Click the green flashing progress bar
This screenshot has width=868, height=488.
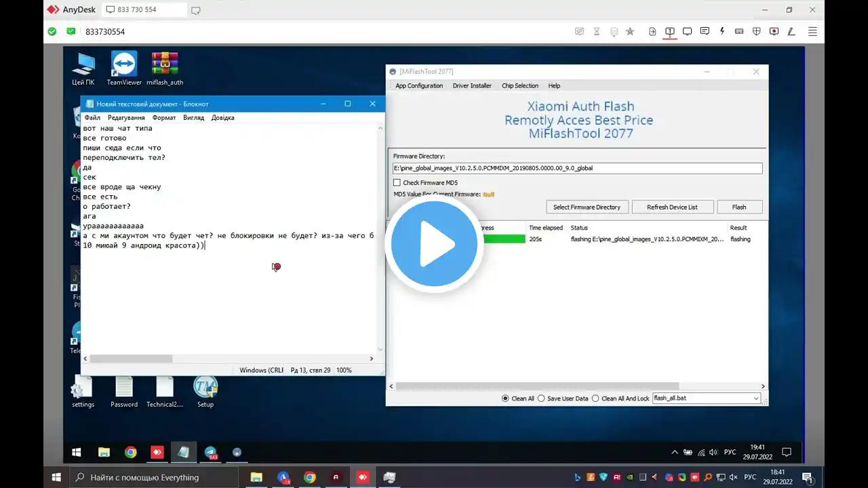click(503, 239)
